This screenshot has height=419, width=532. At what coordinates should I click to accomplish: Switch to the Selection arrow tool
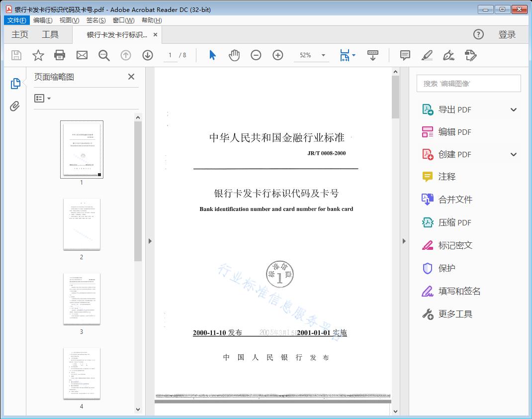point(211,55)
